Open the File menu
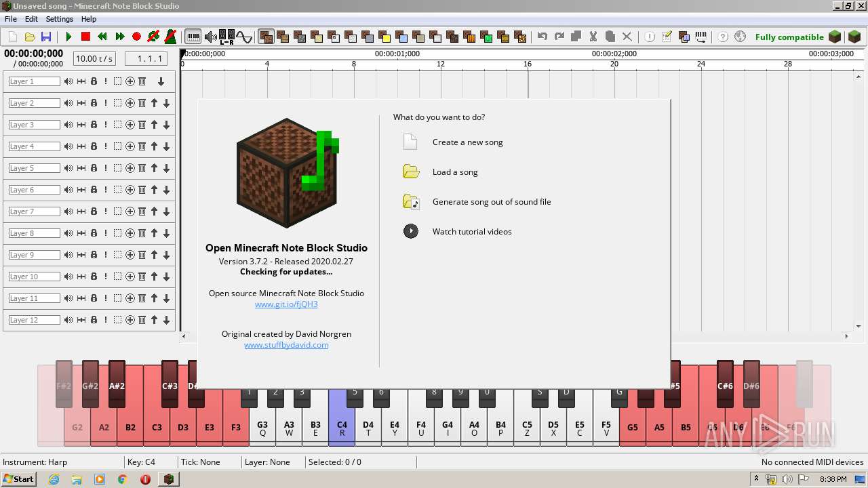The height and width of the screenshot is (488, 868). (11, 19)
